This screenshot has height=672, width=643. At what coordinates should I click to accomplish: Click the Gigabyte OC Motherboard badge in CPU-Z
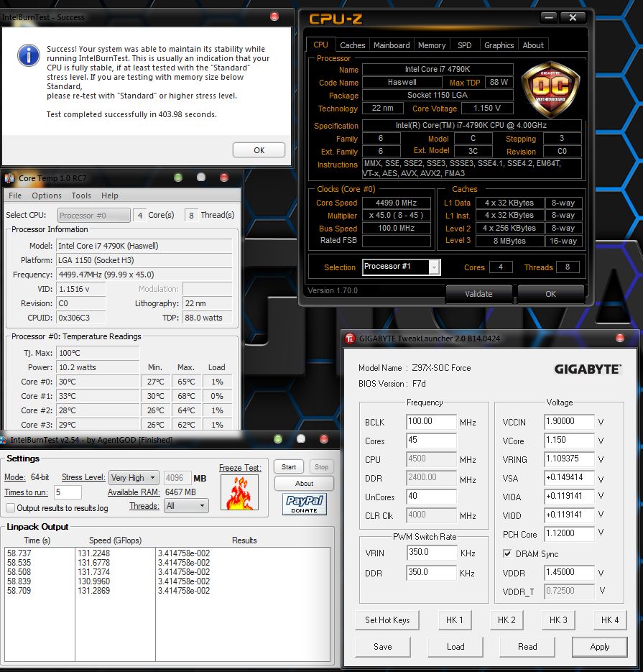coord(550,90)
